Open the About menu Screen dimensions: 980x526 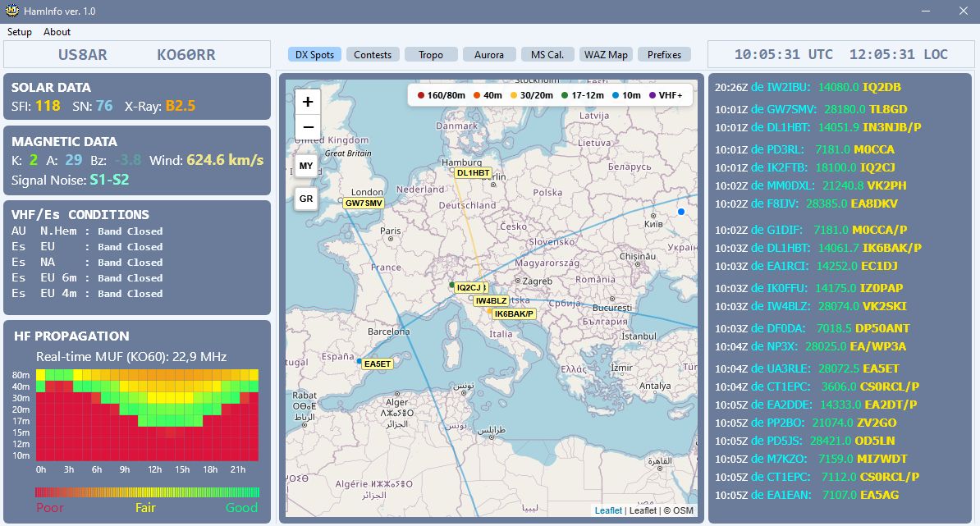pos(57,32)
